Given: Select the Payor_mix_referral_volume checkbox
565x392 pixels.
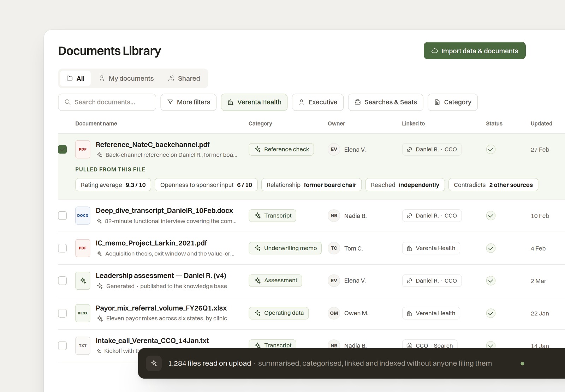Looking at the screenshot, I should coord(63,313).
